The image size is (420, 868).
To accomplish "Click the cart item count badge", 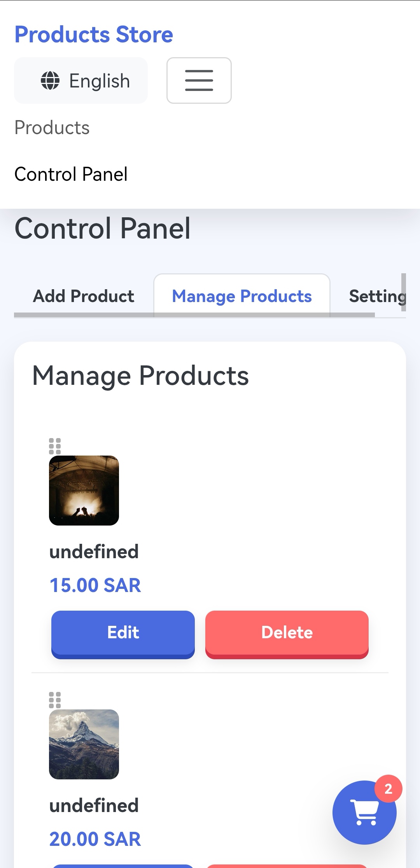I will coord(388,789).
